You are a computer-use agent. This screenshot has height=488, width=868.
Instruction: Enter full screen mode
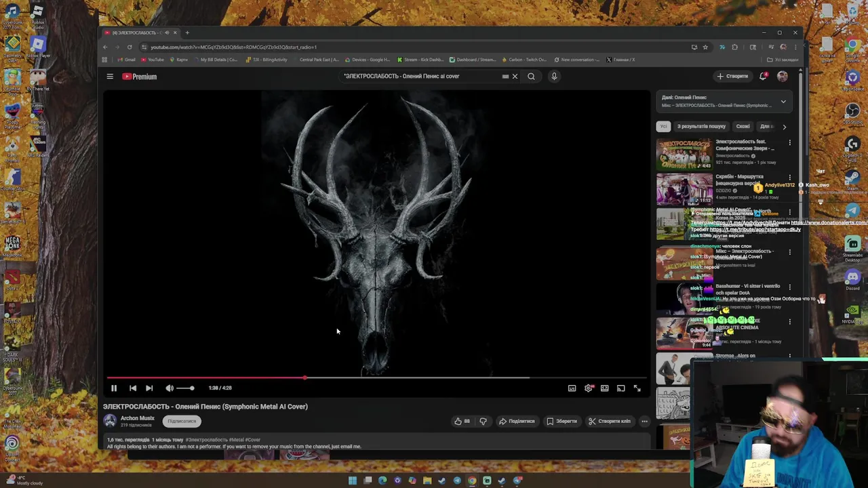tap(637, 388)
